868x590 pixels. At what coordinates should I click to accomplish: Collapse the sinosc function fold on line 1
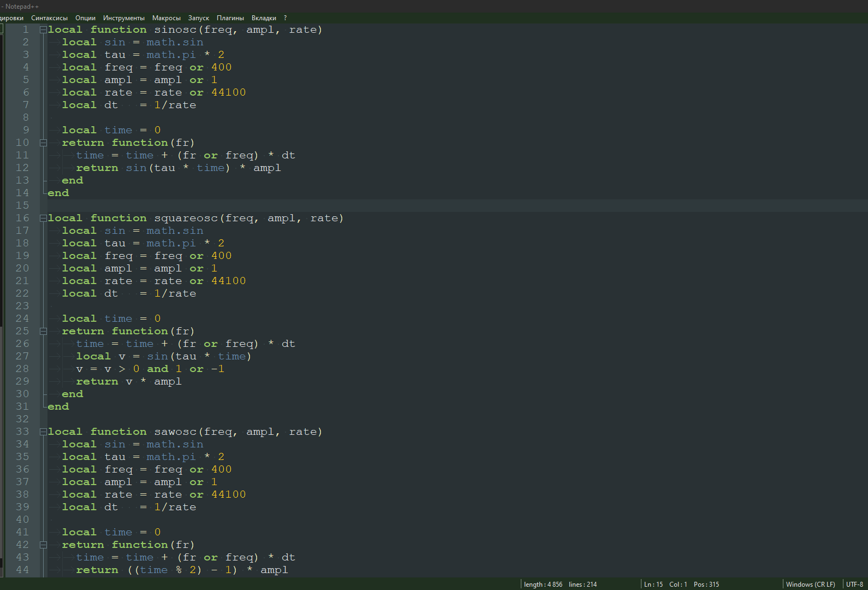coord(43,30)
